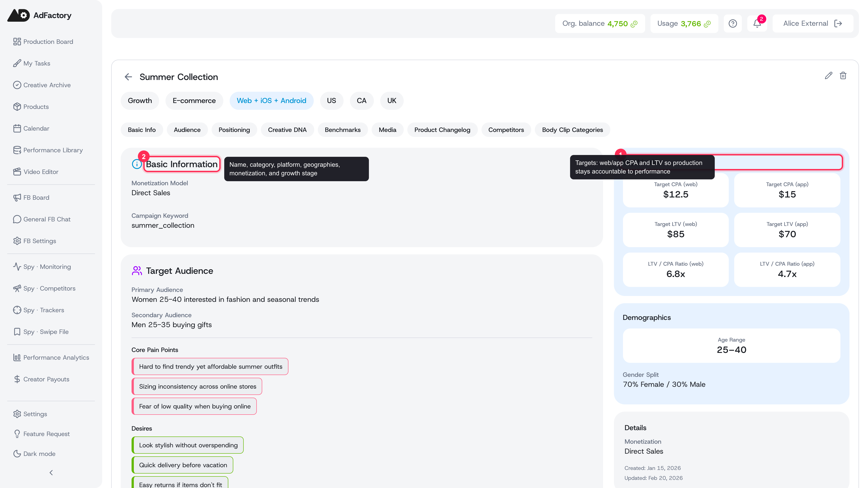This screenshot has width=868, height=488.
Task: Click Target LTV (web) $85 card
Action: pyautogui.click(x=676, y=230)
